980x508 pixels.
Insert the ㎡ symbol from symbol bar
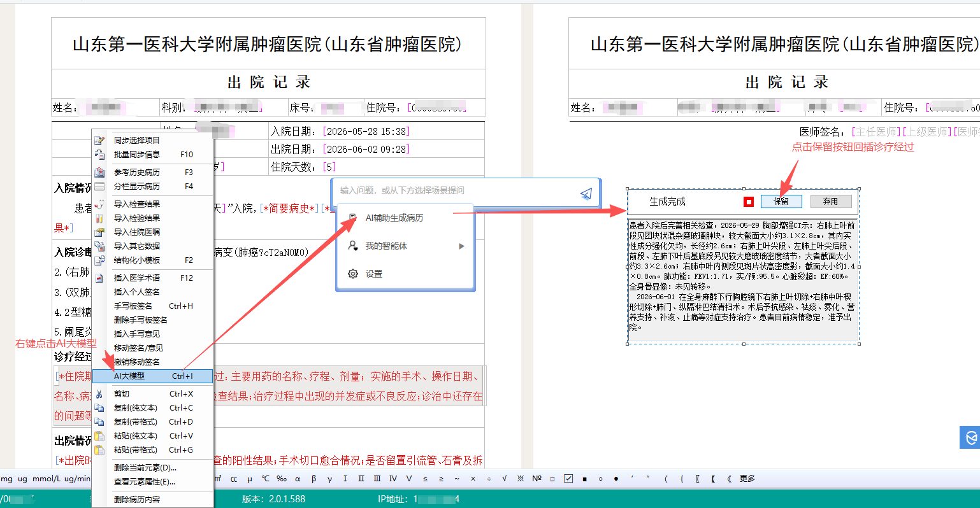pyautogui.click(x=218, y=479)
